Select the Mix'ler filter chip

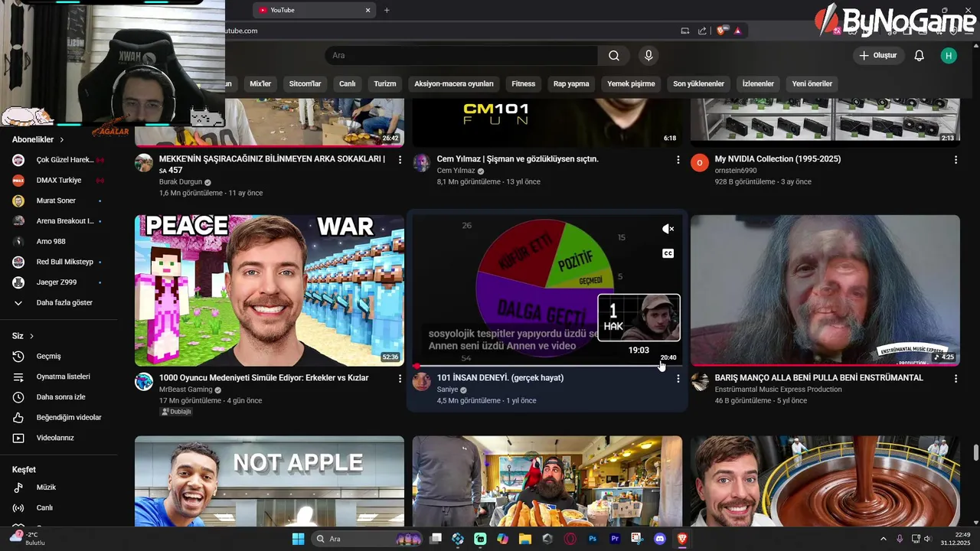(260, 83)
